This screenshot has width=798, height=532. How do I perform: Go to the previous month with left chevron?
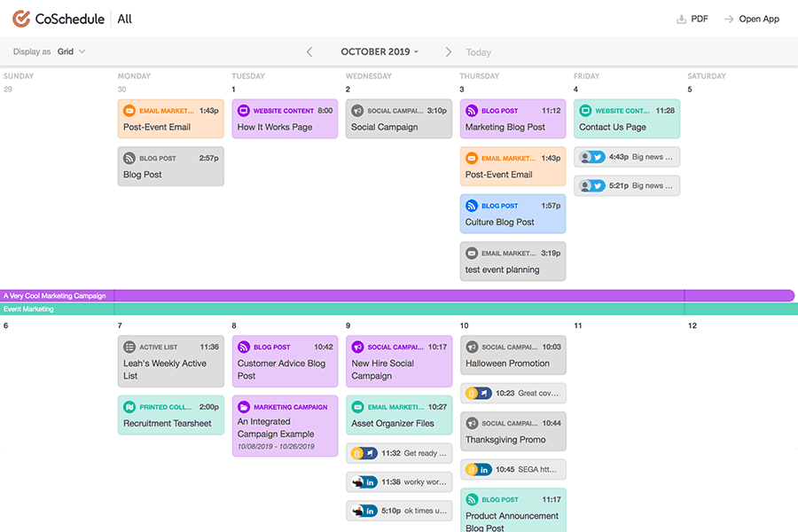(x=309, y=51)
